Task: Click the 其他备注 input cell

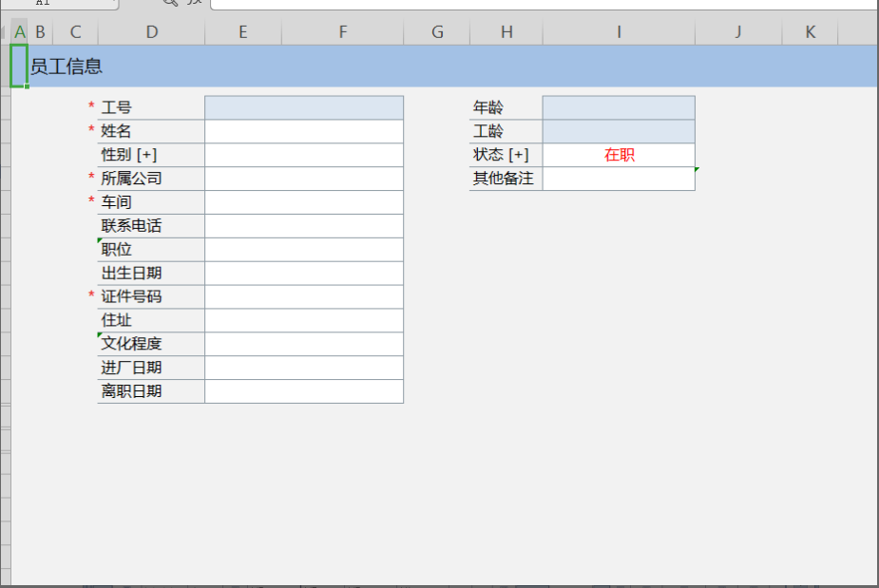Action: (x=619, y=179)
